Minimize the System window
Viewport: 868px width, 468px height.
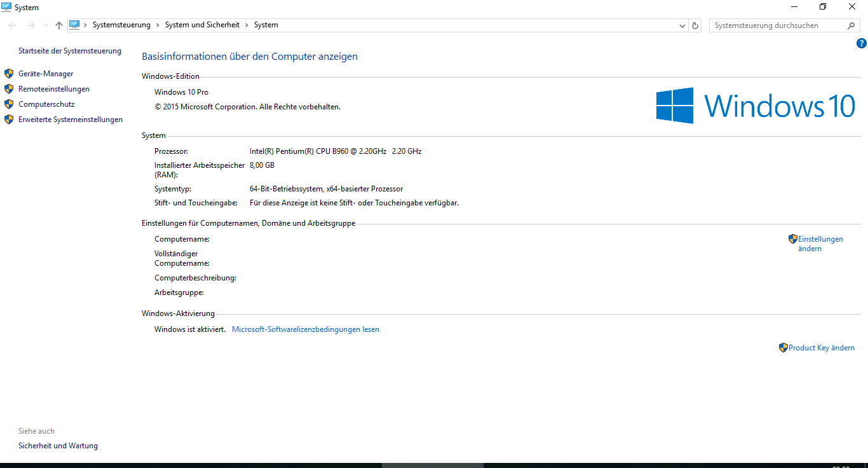point(794,7)
